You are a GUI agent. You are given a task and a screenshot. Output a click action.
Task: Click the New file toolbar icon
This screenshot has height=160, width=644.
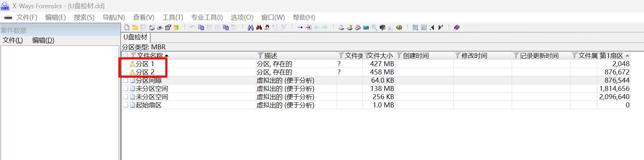(x=127, y=28)
